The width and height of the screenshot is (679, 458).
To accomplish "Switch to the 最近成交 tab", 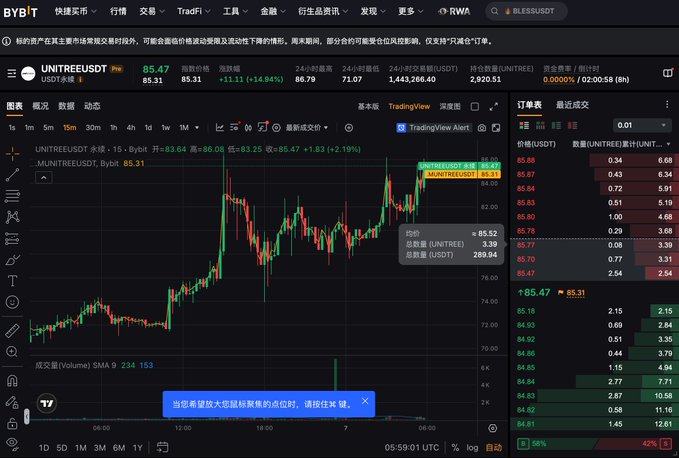I will [572, 105].
